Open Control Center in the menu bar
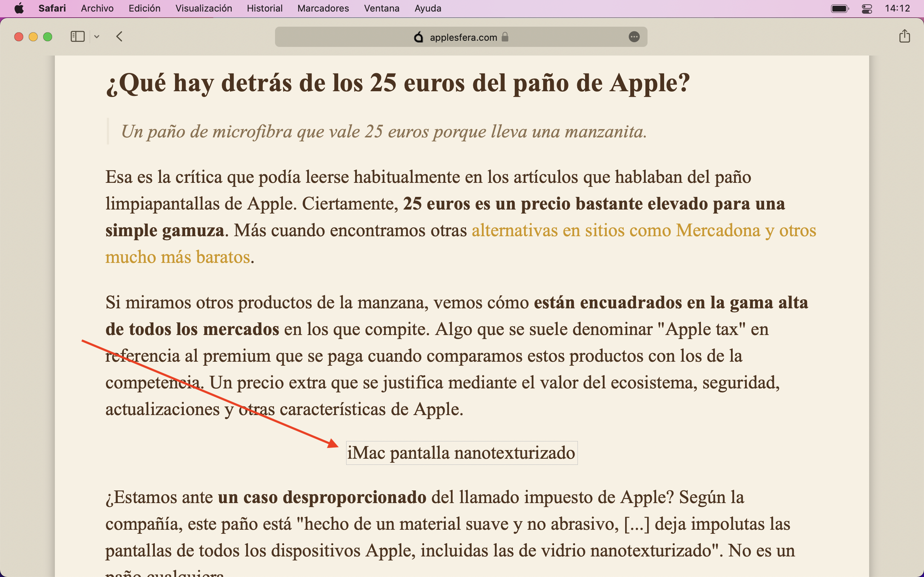924x577 pixels. tap(867, 8)
